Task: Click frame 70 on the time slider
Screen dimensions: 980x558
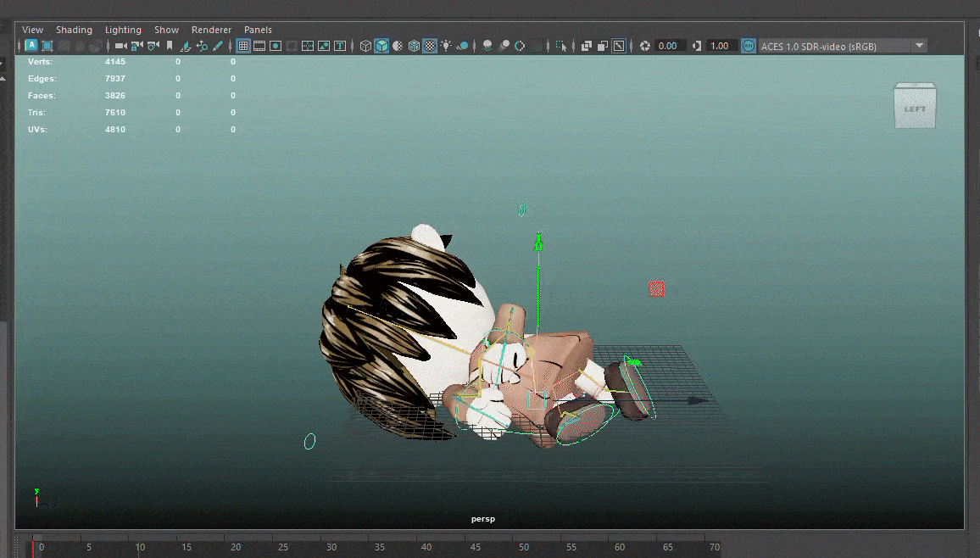Action: coord(715,547)
